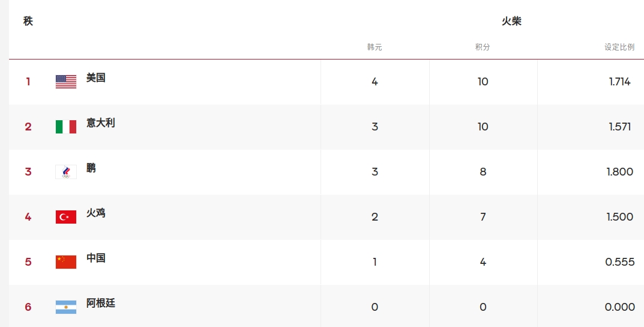The height and width of the screenshot is (327, 644).
Task: Select the 鹏 team name
Action: (91, 168)
